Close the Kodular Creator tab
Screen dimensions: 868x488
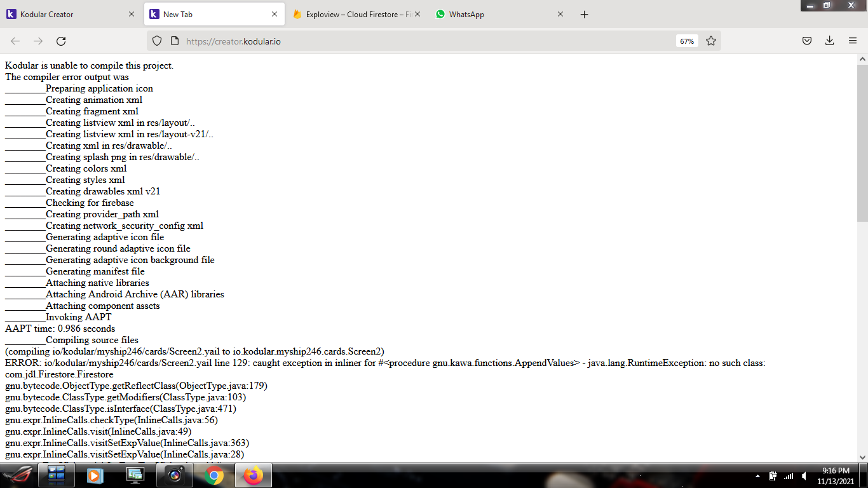132,14
